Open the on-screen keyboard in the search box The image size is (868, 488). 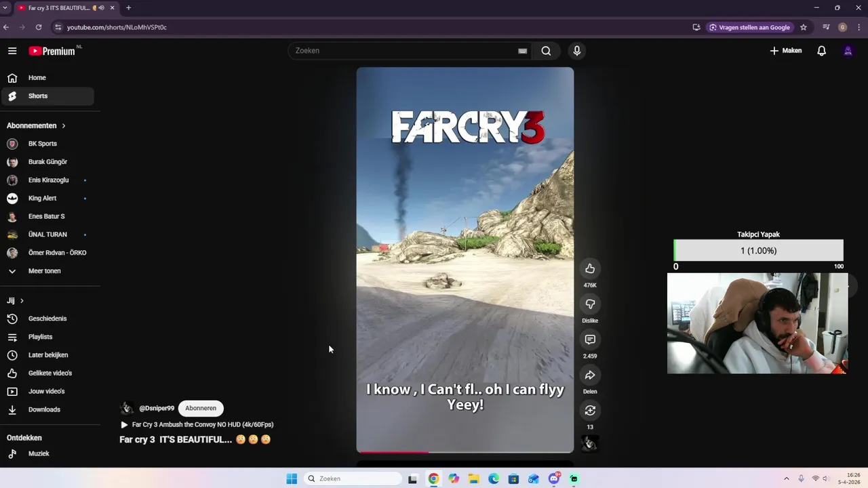522,51
